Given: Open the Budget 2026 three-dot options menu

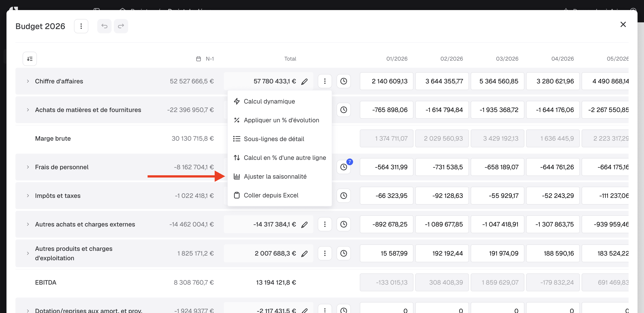Looking at the screenshot, I should tap(81, 26).
